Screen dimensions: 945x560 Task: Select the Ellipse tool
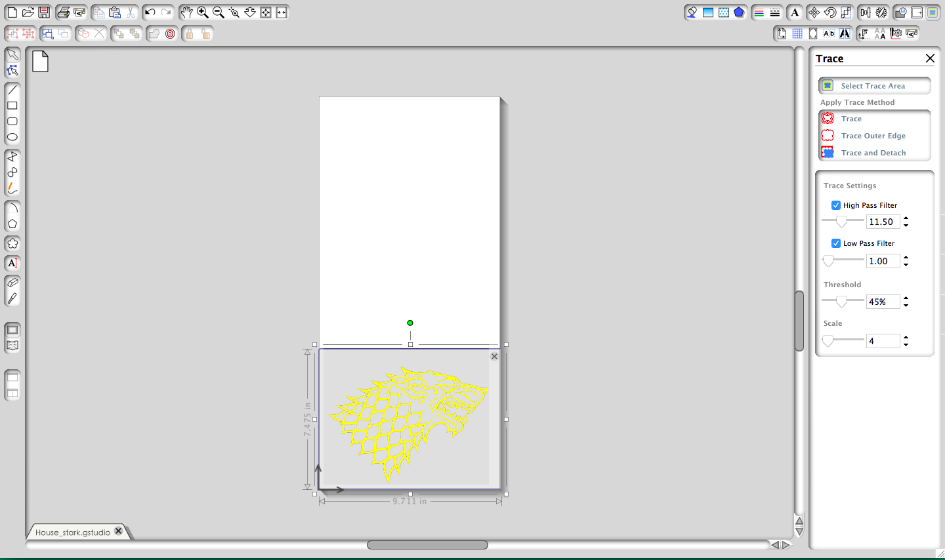(x=12, y=137)
